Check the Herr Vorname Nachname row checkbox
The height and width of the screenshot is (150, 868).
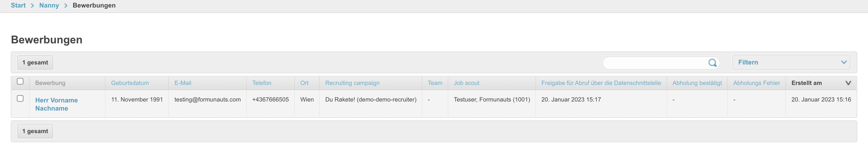pyautogui.click(x=20, y=98)
